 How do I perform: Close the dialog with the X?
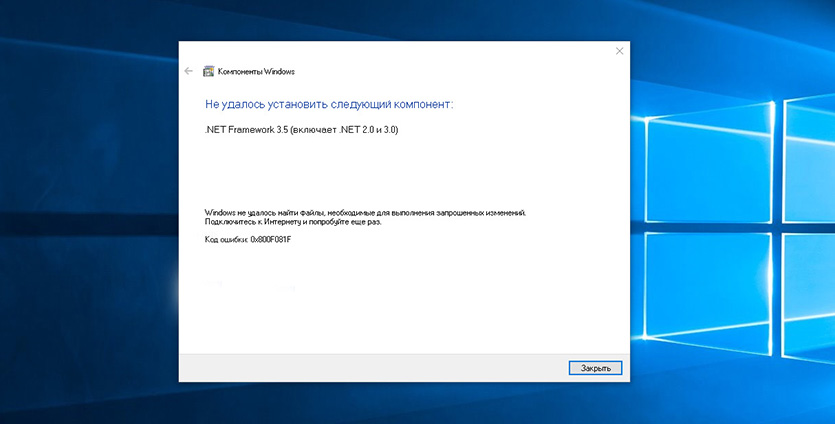(619, 51)
